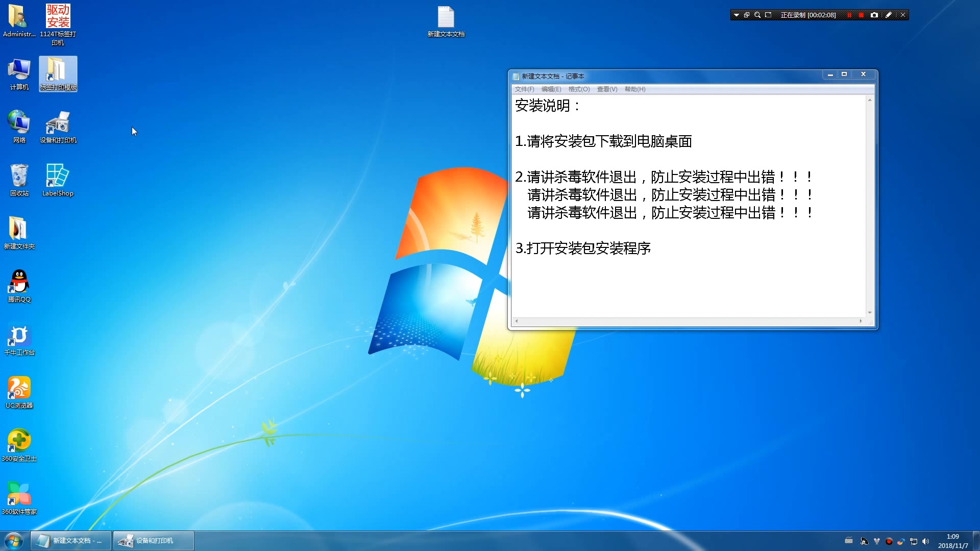Expand the recorder toolbar dropdown arrow

click(736, 15)
